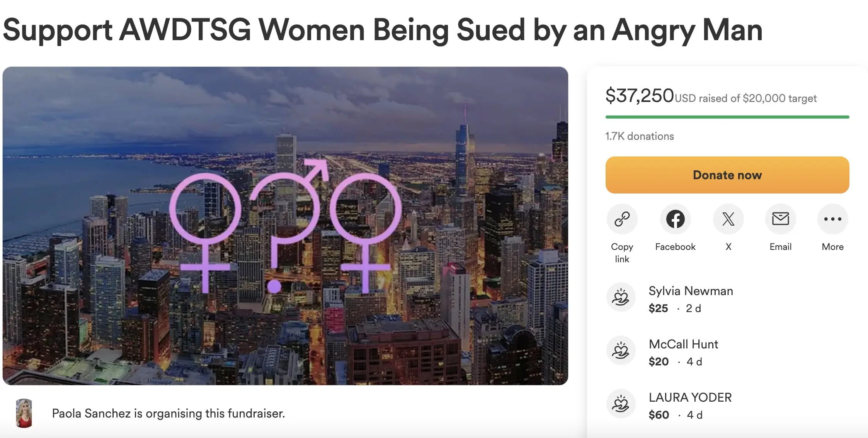The image size is (868, 438).
Task: Open More sharing options
Action: pyautogui.click(x=832, y=219)
